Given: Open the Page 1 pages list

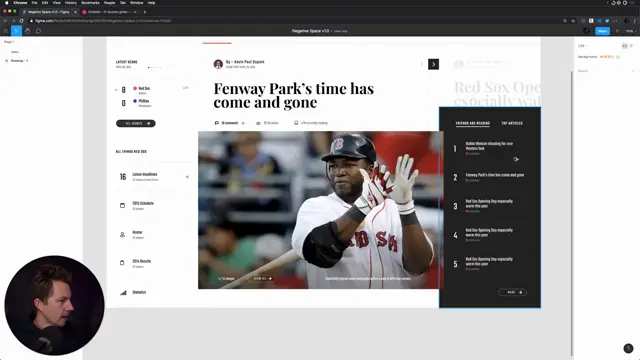Looking at the screenshot, I should coord(9,42).
